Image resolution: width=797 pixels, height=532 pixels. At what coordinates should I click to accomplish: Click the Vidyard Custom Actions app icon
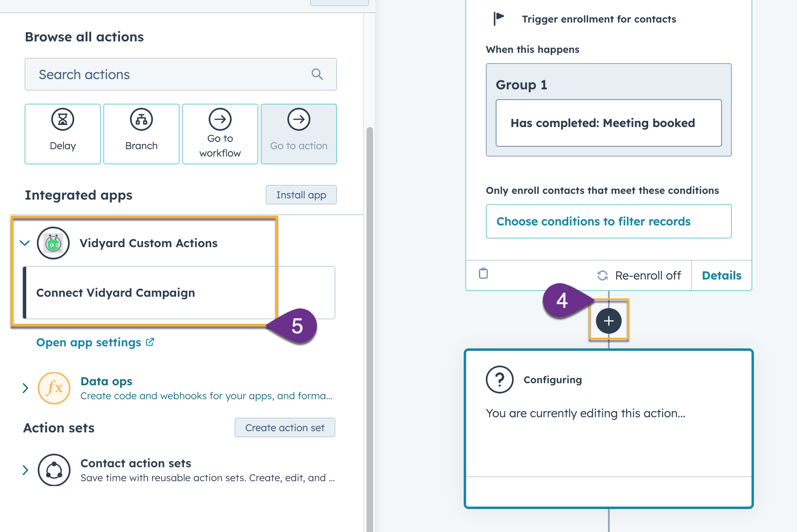(x=53, y=243)
